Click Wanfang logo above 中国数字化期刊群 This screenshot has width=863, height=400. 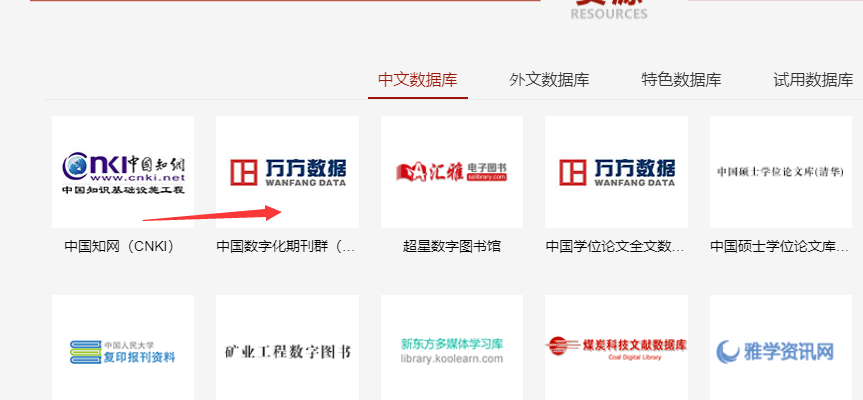287,172
